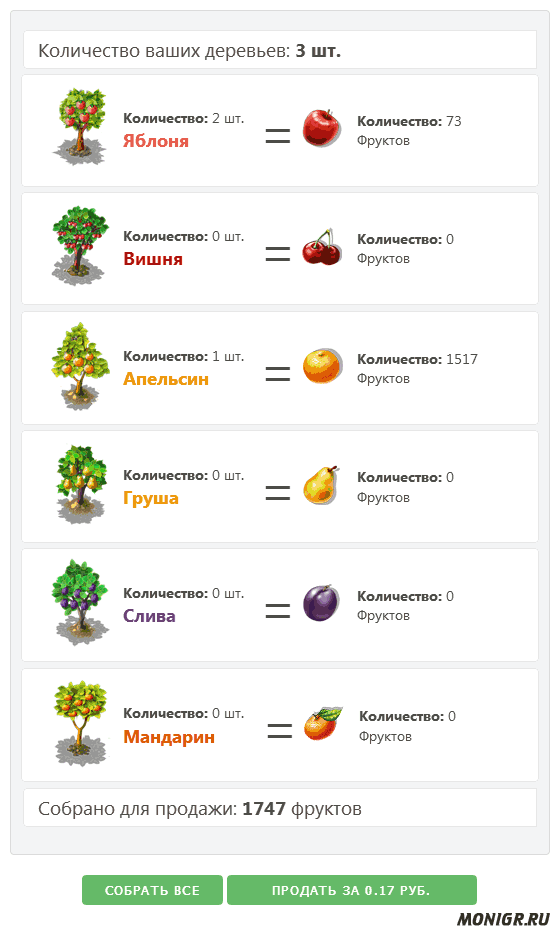
Task: Click the Апельсин tree name label
Action: tap(166, 379)
